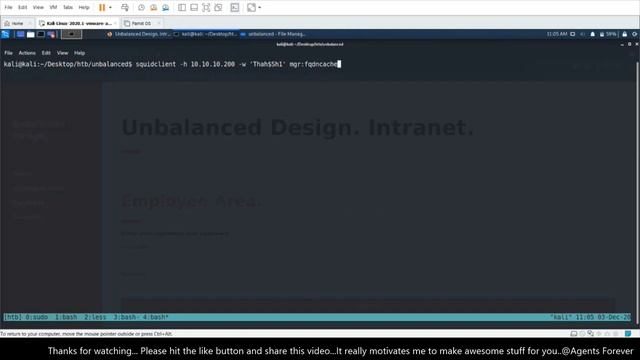This screenshot has height=360, width=640.
Task: Select tmux window 2:less
Action: point(95,317)
